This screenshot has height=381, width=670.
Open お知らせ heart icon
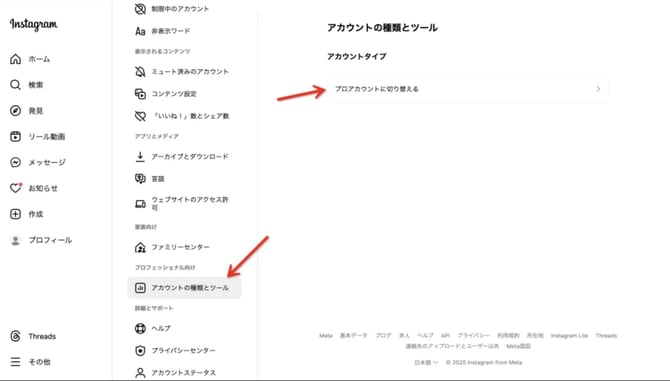pyautogui.click(x=16, y=188)
